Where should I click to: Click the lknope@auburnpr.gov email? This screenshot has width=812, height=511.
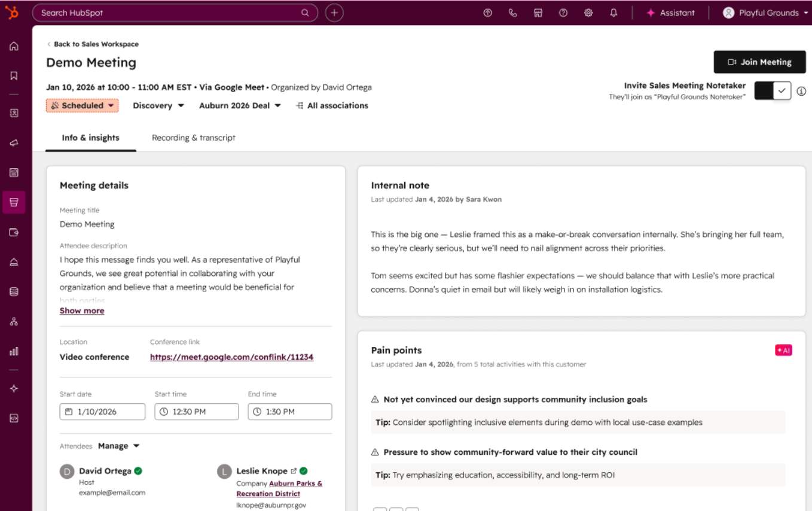[x=271, y=505]
